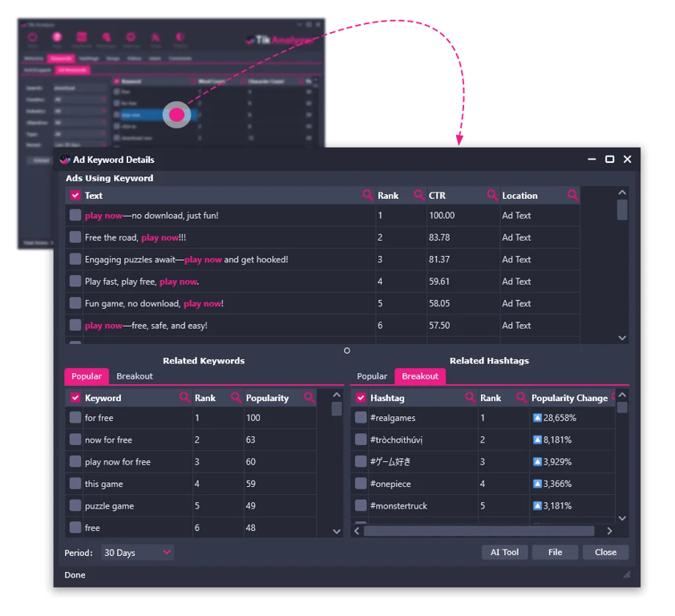Click the Related Keywords vertical scrollbar thumb

click(x=337, y=408)
